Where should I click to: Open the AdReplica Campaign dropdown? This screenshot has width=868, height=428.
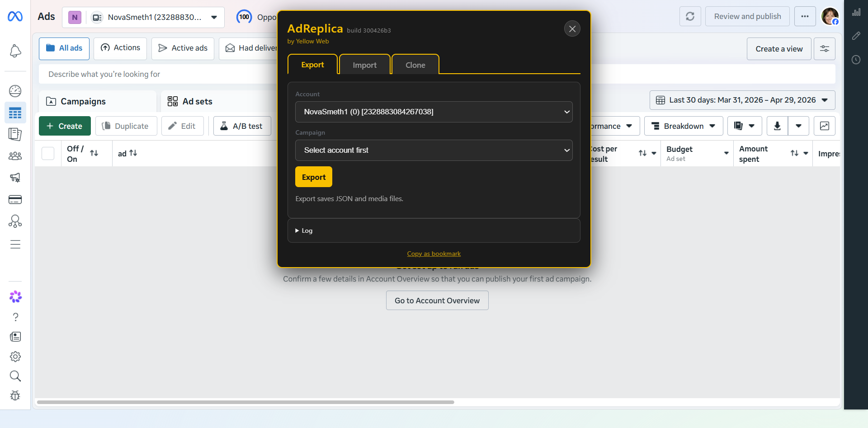tap(434, 150)
